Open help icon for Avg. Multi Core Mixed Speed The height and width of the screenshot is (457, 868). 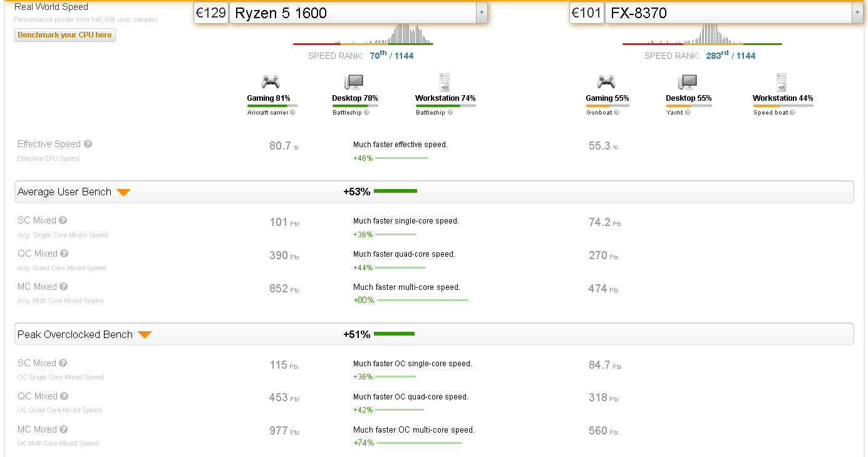tap(64, 287)
